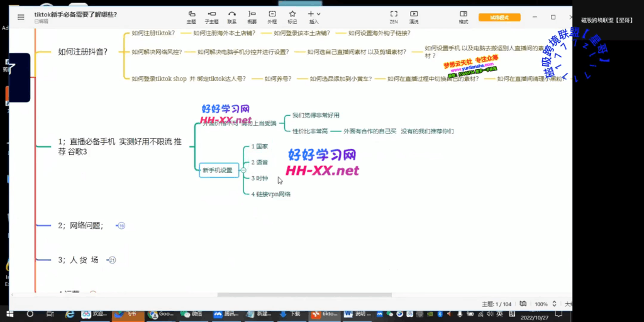
Task: Select 如何养号？ subtopic
Action: click(278, 79)
